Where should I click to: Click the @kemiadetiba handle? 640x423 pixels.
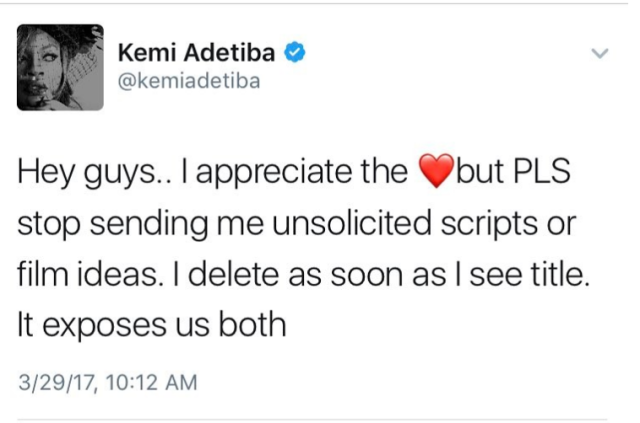click(x=190, y=82)
